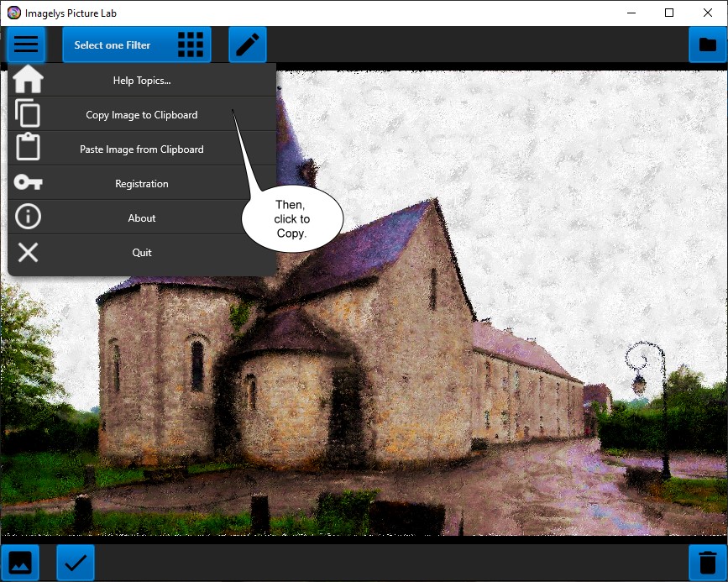Click the picture icon at bottom left
The height and width of the screenshot is (582, 728).
click(x=20, y=563)
